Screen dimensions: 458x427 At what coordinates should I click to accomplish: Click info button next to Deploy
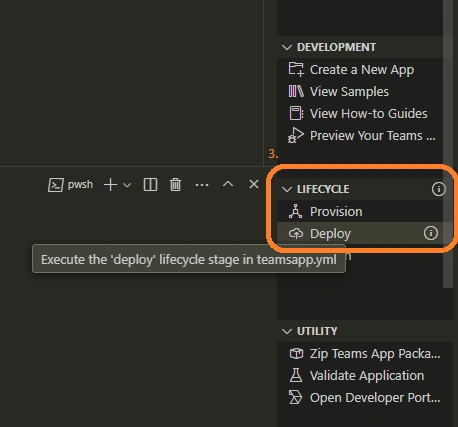(x=431, y=233)
